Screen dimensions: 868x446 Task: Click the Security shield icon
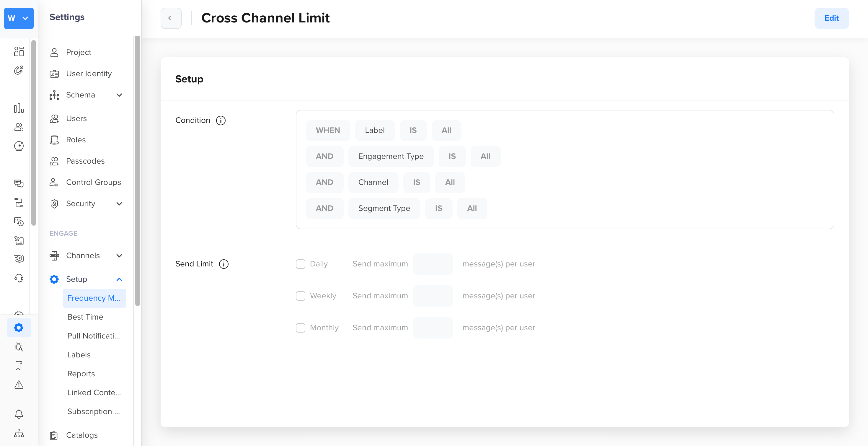(x=54, y=204)
